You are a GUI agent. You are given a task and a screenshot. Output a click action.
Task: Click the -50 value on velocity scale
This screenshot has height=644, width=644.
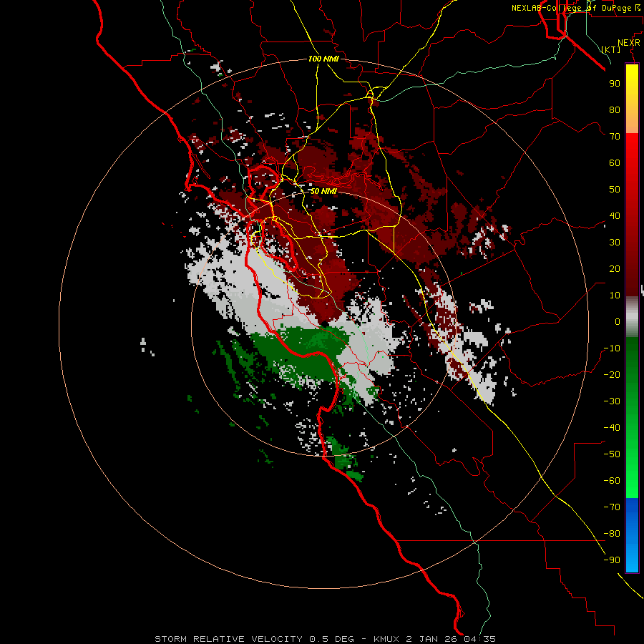click(612, 454)
